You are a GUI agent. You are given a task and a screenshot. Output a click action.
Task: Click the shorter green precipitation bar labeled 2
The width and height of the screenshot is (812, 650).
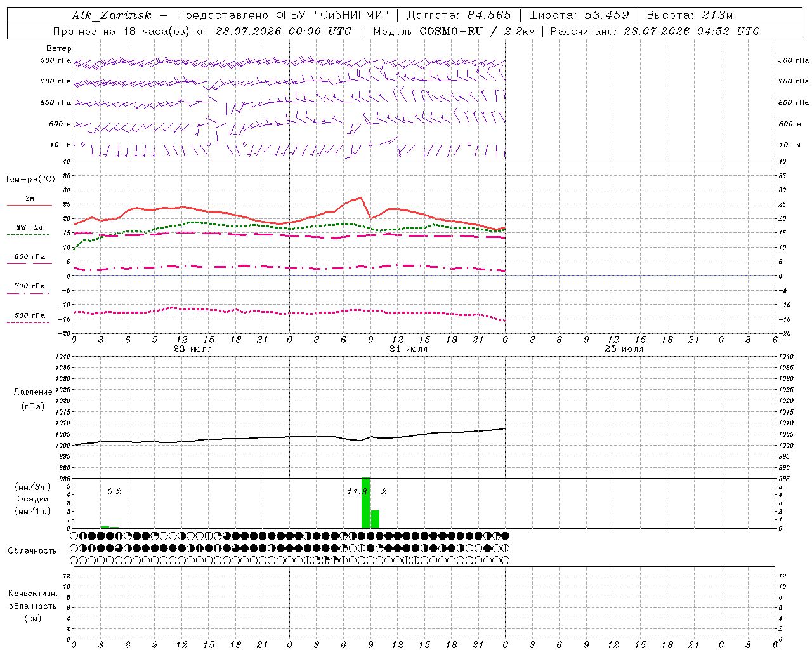[375, 519]
